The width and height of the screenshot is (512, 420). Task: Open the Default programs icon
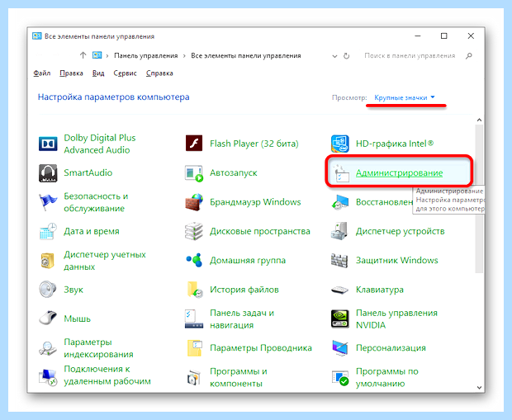pyautogui.click(x=340, y=378)
